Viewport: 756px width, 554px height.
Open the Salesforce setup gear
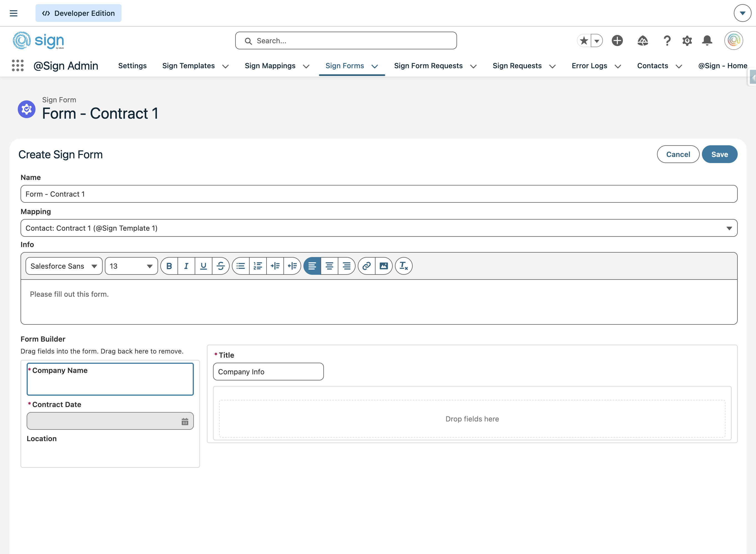(687, 40)
